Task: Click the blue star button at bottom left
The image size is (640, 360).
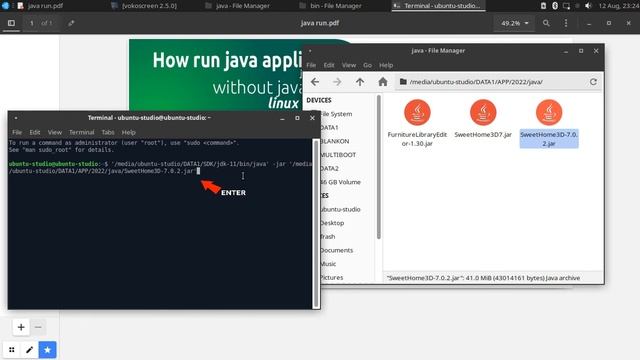Action: 47,350
